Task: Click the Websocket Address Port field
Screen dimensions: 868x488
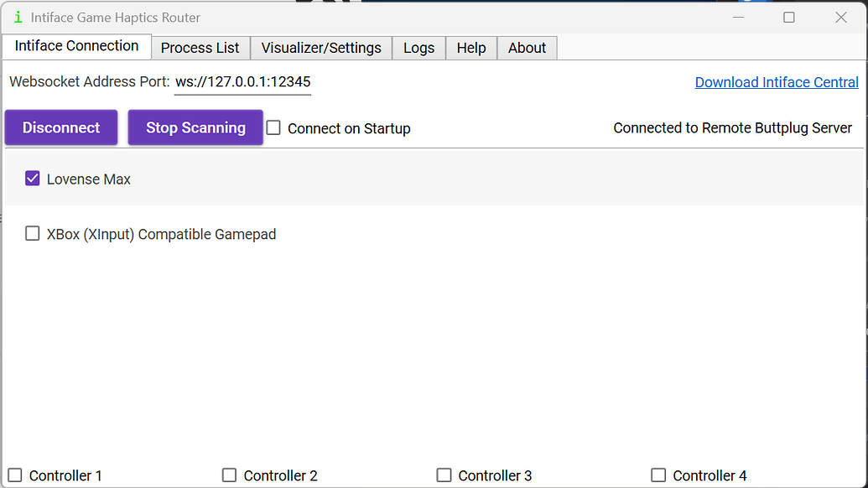Action: (242, 82)
